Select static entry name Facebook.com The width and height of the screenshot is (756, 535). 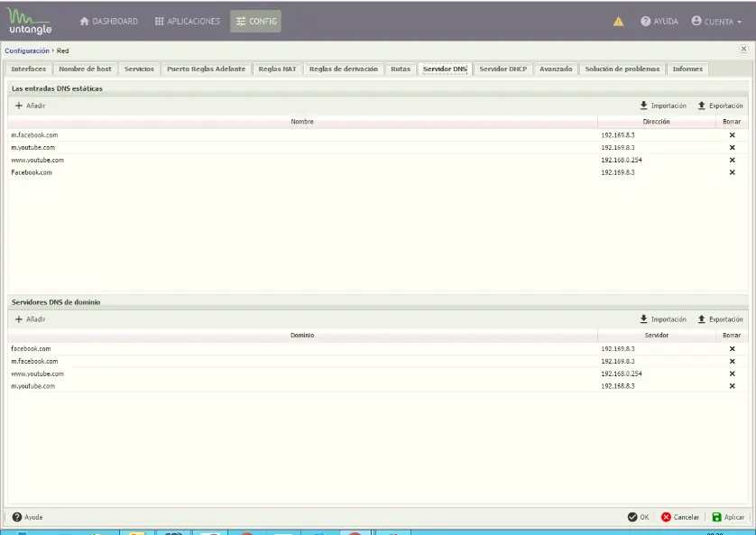32,172
